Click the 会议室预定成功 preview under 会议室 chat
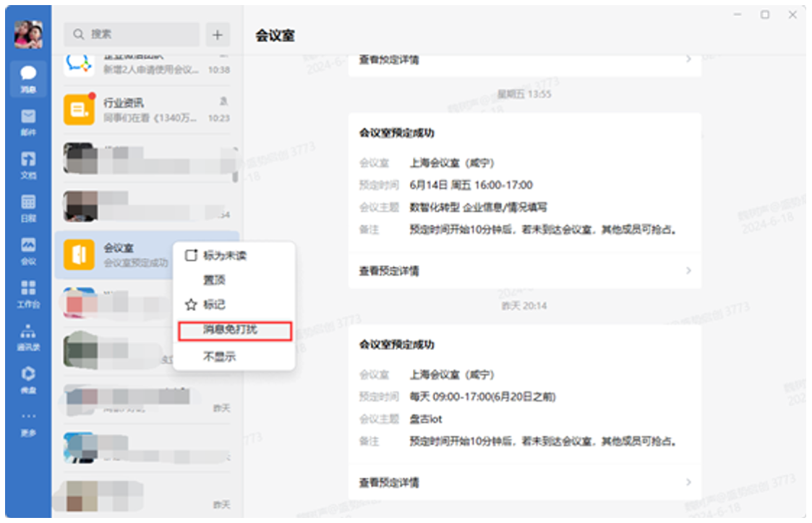Viewport: 812px width, 523px height. (x=136, y=263)
